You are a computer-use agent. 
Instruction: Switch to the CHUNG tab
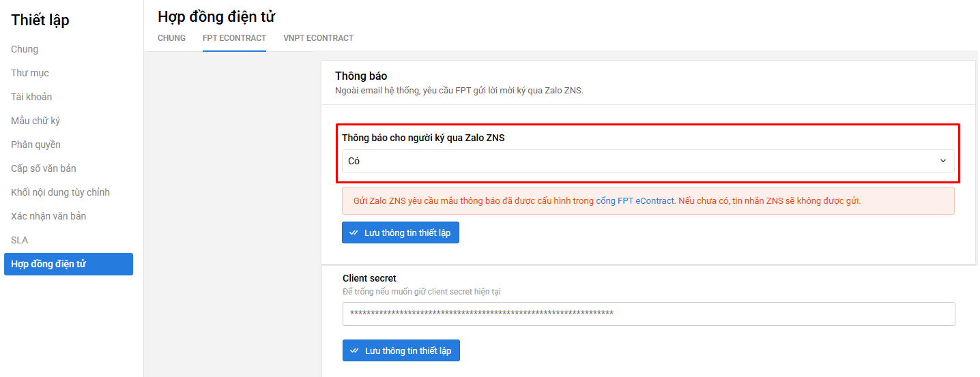[x=172, y=38]
